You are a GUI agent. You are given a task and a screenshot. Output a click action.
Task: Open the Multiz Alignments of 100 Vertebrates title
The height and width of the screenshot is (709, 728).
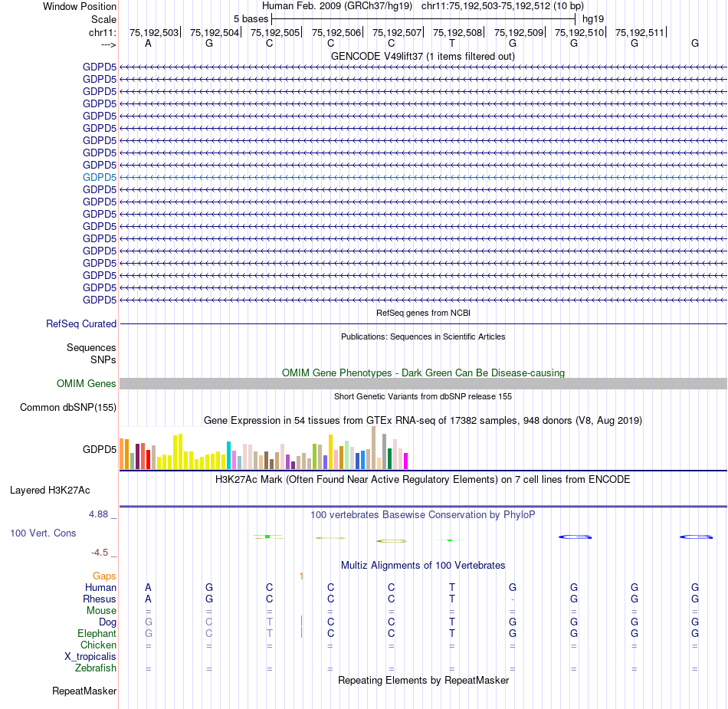pyautogui.click(x=423, y=565)
